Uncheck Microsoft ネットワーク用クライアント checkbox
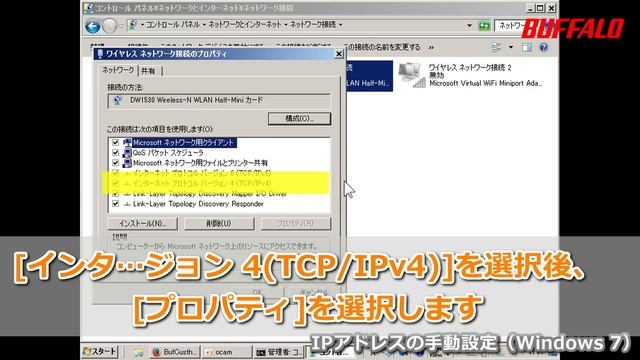 coord(116,142)
